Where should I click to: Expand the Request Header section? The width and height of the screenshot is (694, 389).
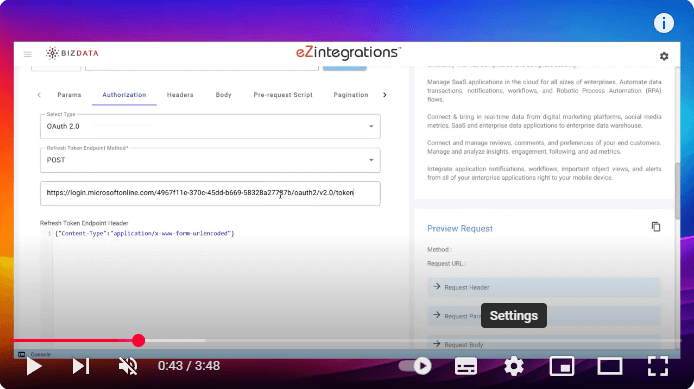pos(544,287)
